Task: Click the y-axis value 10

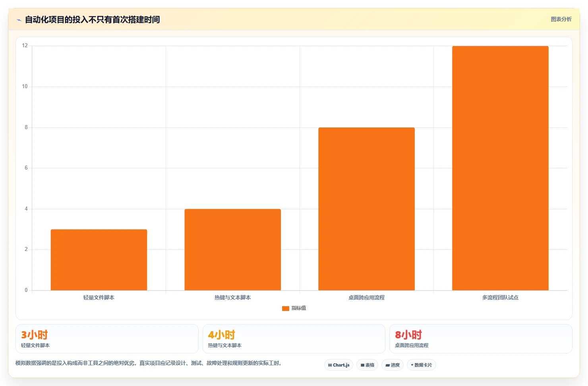Action: [x=25, y=87]
